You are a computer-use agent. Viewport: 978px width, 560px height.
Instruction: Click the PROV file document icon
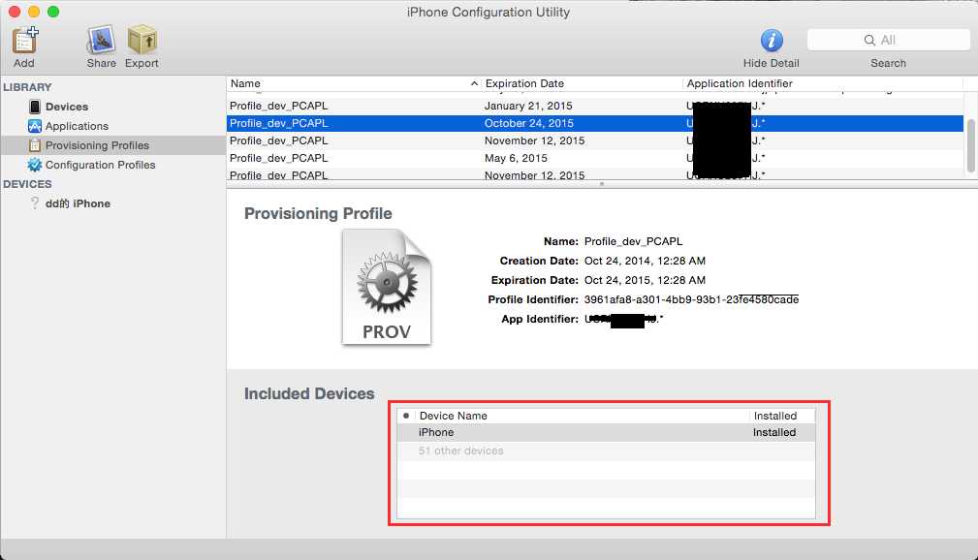[387, 287]
